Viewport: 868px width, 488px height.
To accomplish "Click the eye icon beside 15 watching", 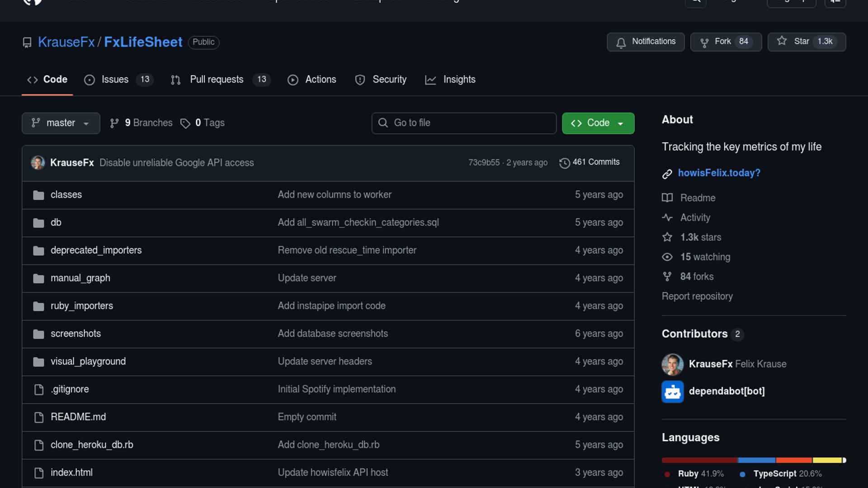I will [x=667, y=257].
